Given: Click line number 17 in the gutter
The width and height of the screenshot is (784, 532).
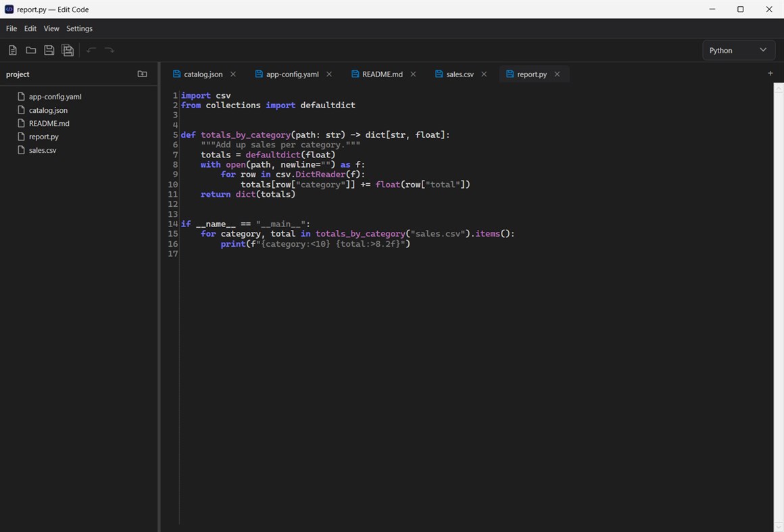Looking at the screenshot, I should [173, 253].
